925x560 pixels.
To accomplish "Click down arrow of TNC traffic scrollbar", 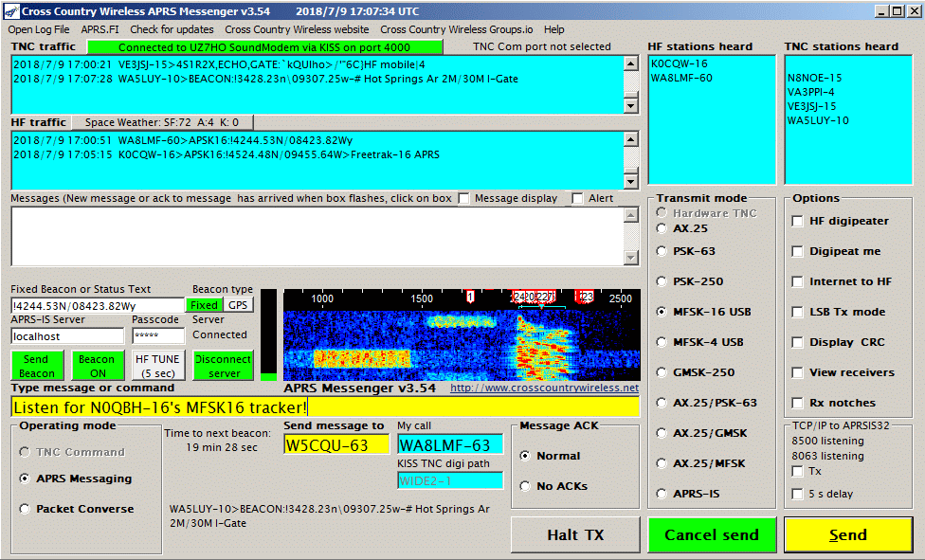I will pyautogui.click(x=631, y=106).
